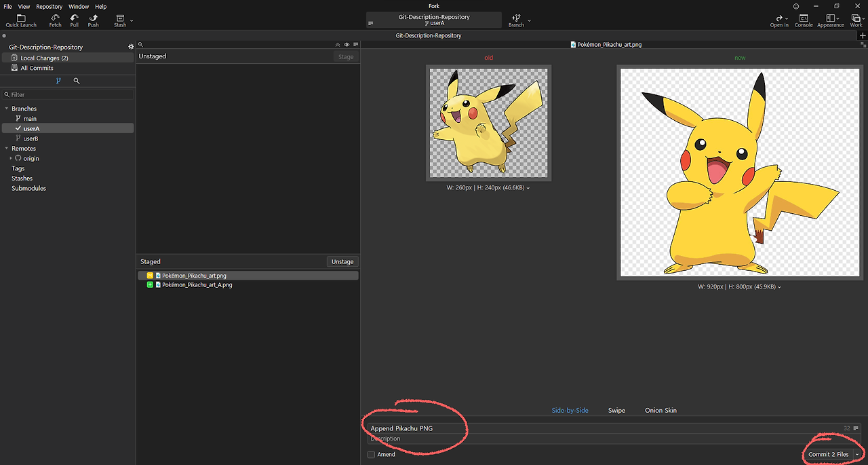This screenshot has width=868, height=465.
Task: Open Quick Launch from the toolbar
Action: (21, 20)
